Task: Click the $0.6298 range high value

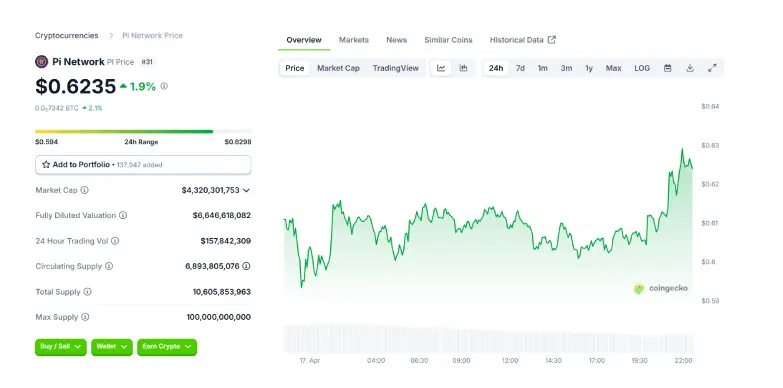Action: coord(238,142)
